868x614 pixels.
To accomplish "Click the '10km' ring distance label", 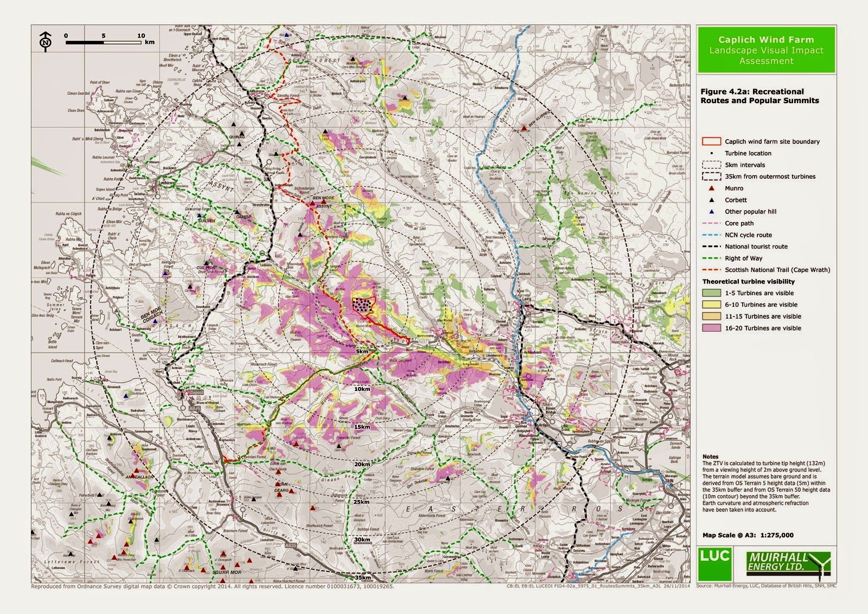I will (362, 389).
